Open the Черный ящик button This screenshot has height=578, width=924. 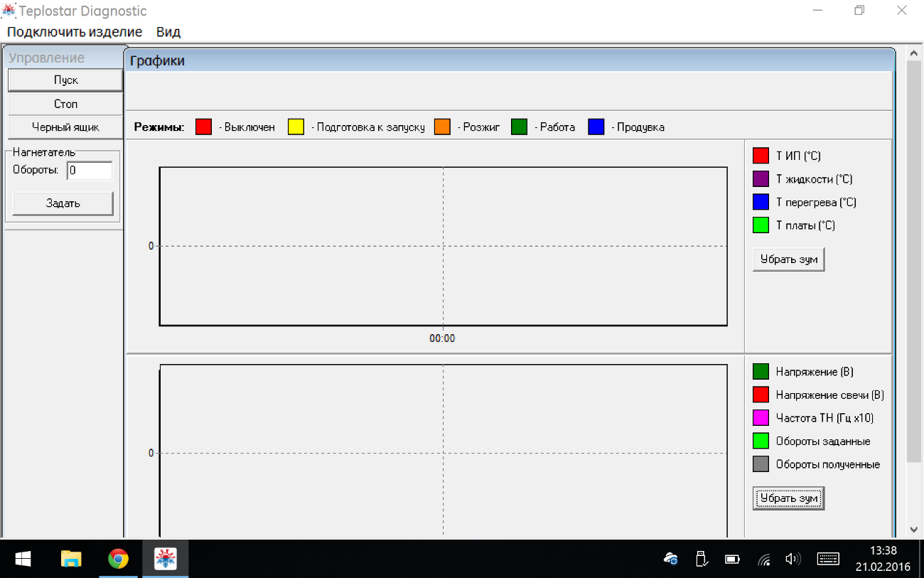pos(65,127)
